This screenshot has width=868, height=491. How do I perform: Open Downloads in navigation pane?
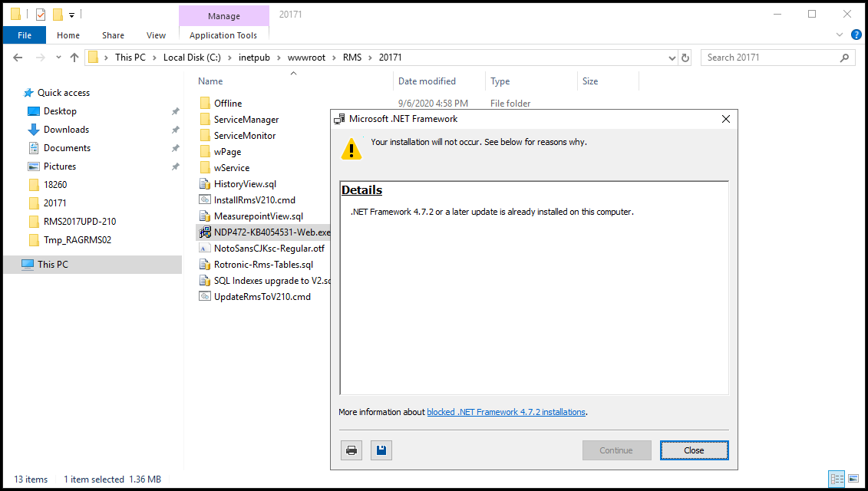pyautogui.click(x=66, y=130)
